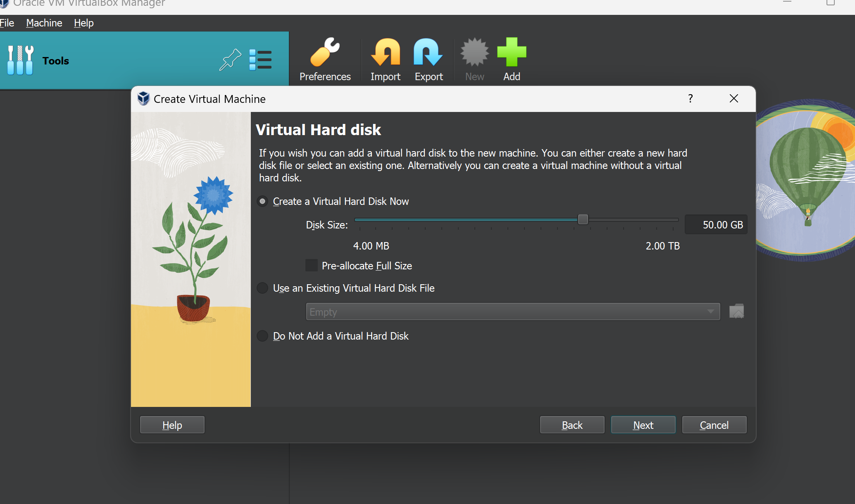Open the Tools list menu icon
The height and width of the screenshot is (504, 855).
point(260,60)
